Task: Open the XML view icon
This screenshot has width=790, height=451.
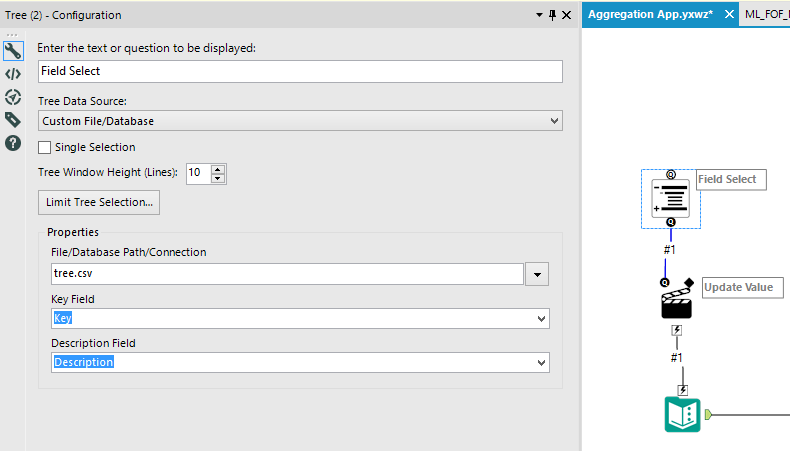Action: click(13, 74)
